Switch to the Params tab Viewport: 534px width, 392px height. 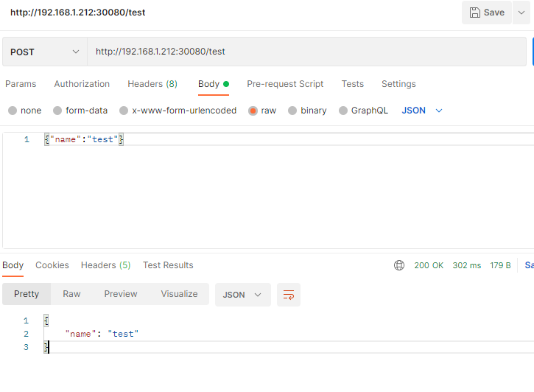click(21, 84)
